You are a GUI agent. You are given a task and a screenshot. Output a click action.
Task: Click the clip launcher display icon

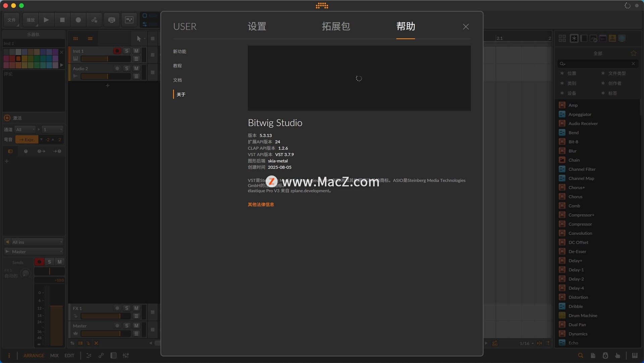coord(129,20)
